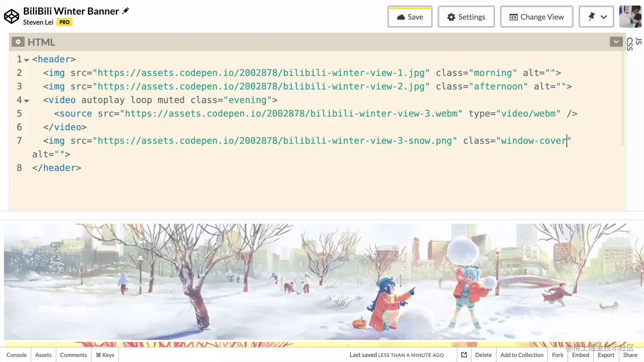
Task: Open the Comments panel
Action: pos(73,355)
